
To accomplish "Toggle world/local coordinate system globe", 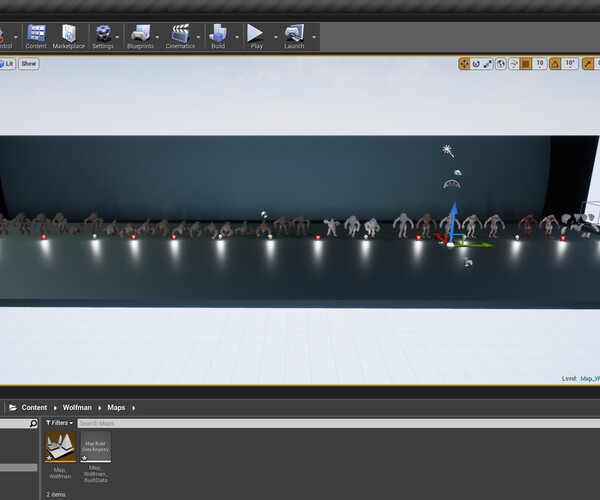I will (x=501, y=64).
